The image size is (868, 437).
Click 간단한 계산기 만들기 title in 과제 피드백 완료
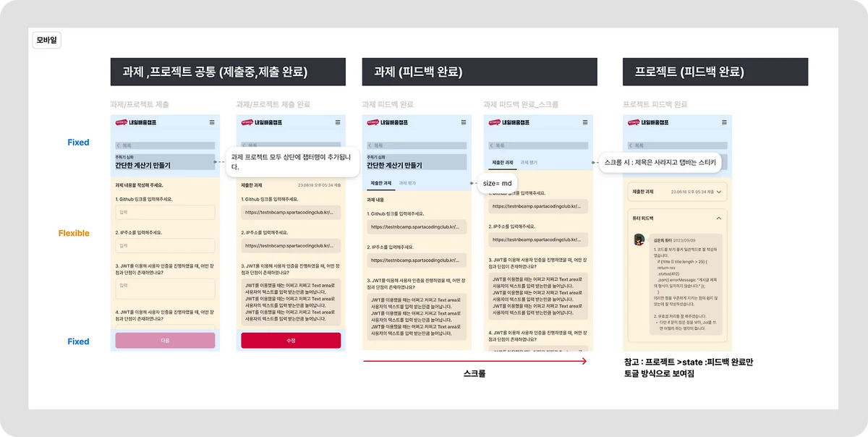point(395,165)
